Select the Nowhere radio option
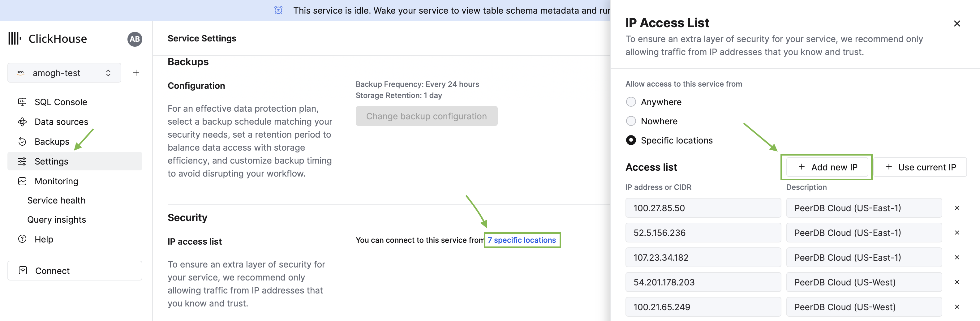This screenshot has width=980, height=321. coord(631,121)
